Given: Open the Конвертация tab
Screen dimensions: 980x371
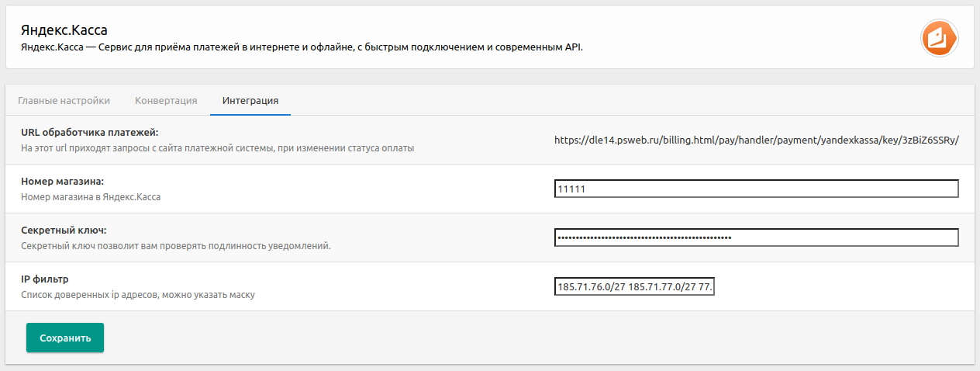Looking at the screenshot, I should 166,101.
